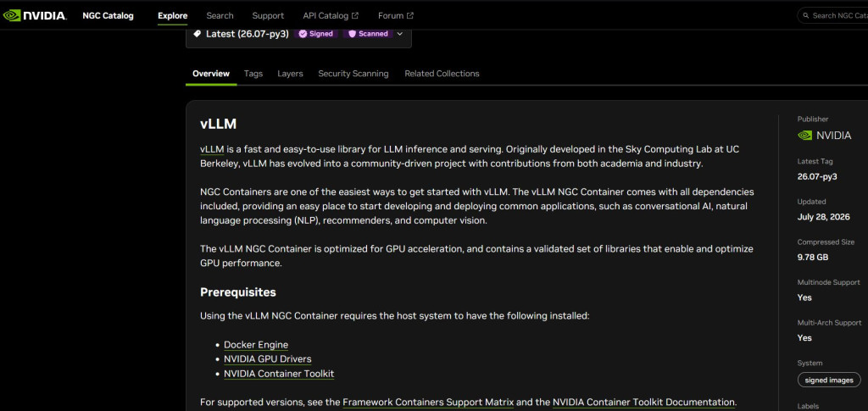The image size is (868, 411).
Task: Open NVIDIA Container Toolkit Documentation link
Action: [643, 403]
